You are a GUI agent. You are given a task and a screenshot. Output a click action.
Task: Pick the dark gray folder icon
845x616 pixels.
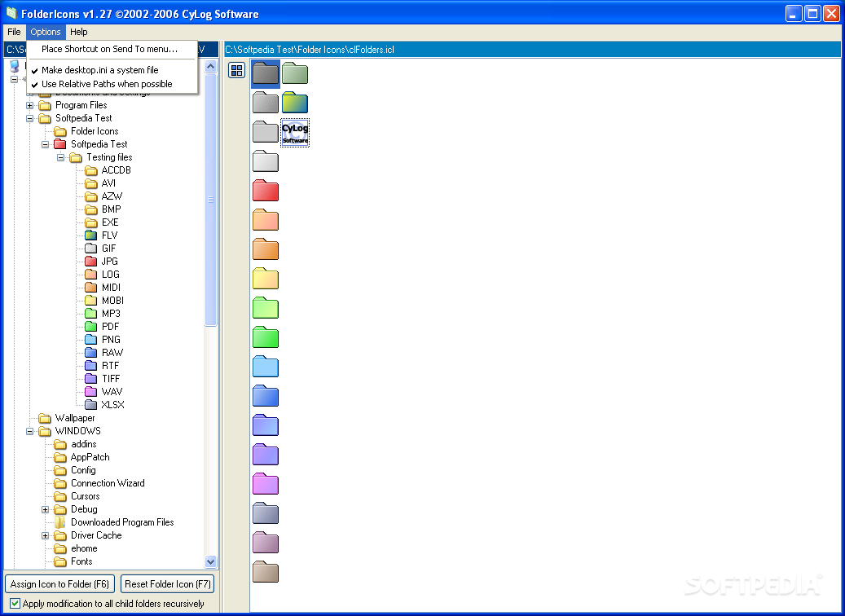click(x=266, y=73)
